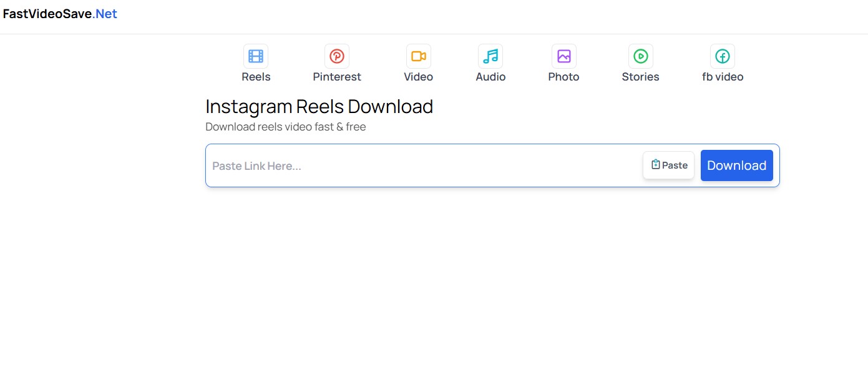Open the Video downloader via its camera icon
This screenshot has height=384, width=868.
point(418,56)
